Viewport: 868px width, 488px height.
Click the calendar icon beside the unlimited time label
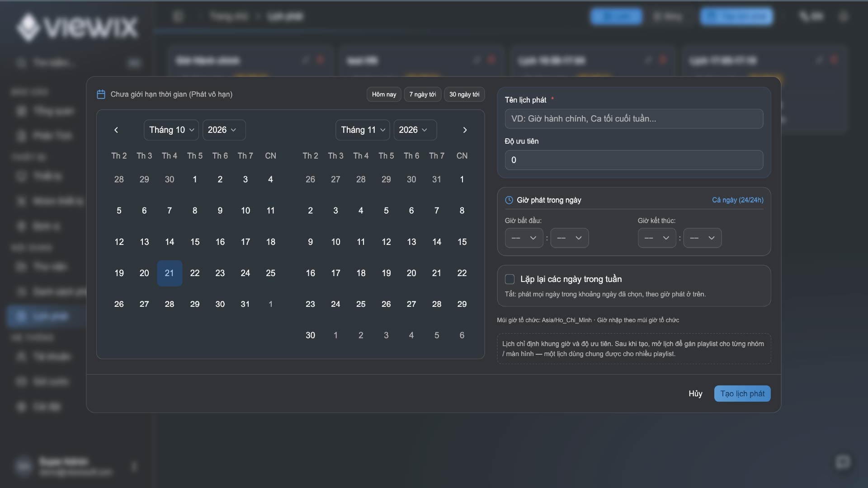pos(101,94)
